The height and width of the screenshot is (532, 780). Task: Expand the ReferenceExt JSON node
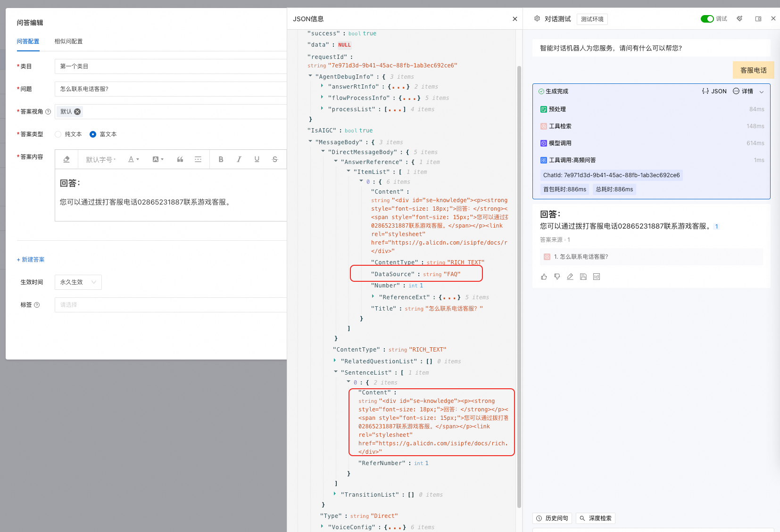(373, 297)
